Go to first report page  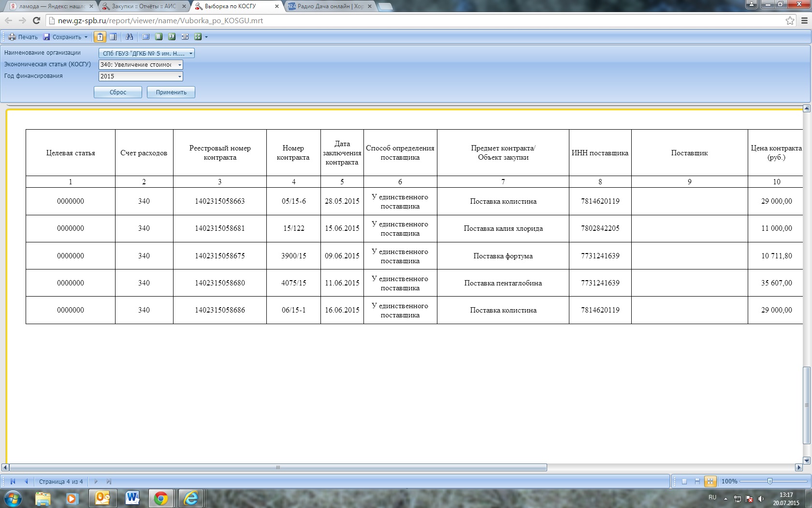pos(13,481)
